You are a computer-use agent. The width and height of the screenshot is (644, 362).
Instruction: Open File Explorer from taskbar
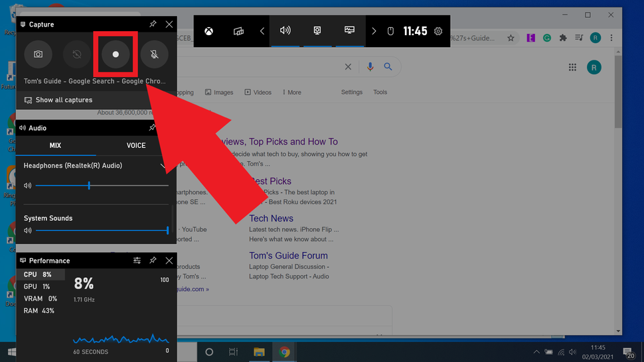tap(259, 352)
